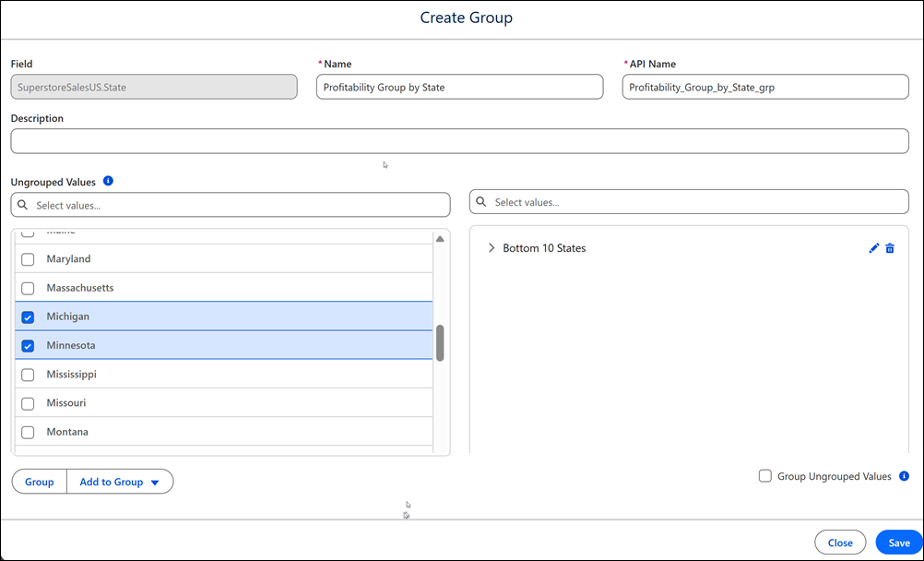Check the Mississippi checkbox

point(28,375)
